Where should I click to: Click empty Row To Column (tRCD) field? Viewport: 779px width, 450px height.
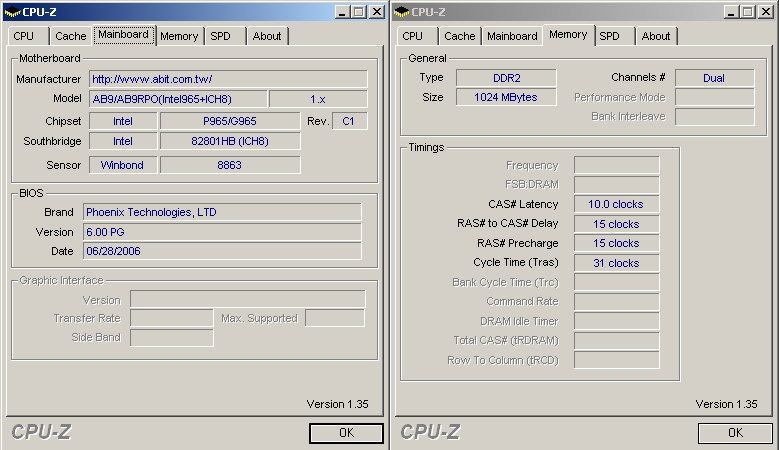(617, 360)
